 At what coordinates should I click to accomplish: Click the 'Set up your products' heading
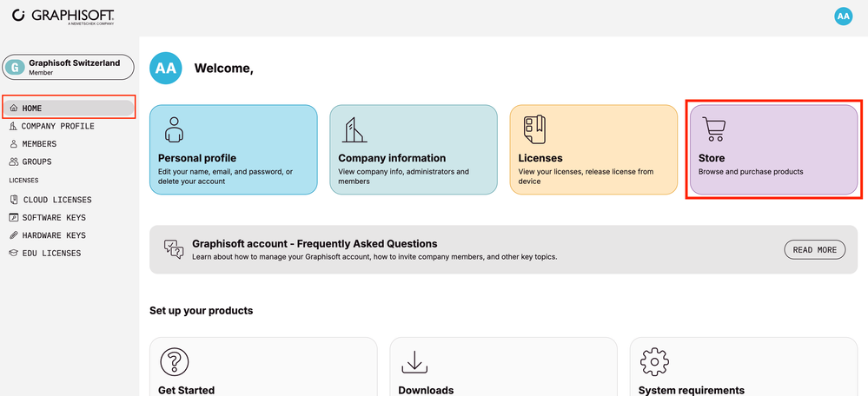click(x=201, y=311)
